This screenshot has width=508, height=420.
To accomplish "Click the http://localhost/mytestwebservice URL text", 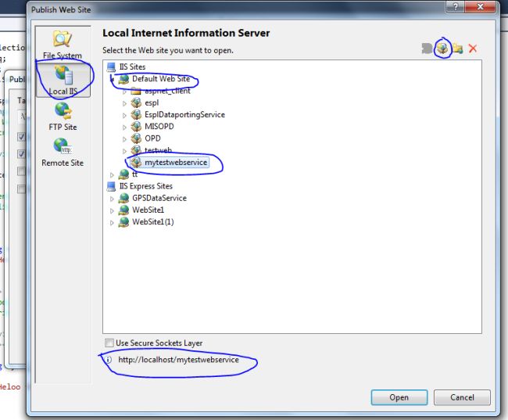I will [178, 360].
